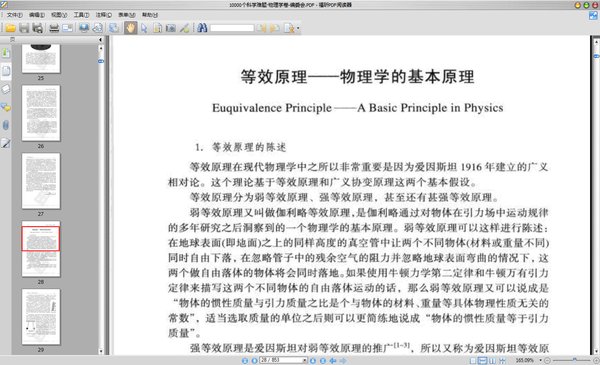Screen dimensions: 600x365
Task: Click the zoom out minus button
Action: (x=548, y=360)
